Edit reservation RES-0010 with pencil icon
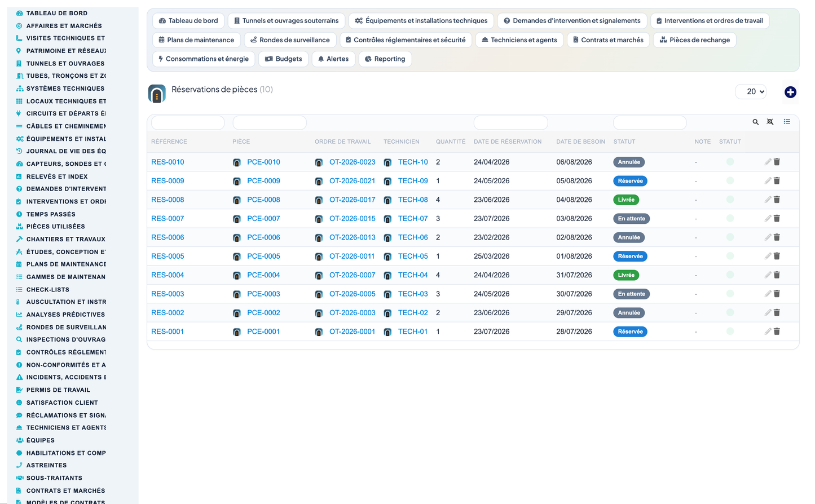This screenshot has height=504, width=815. [x=768, y=162]
